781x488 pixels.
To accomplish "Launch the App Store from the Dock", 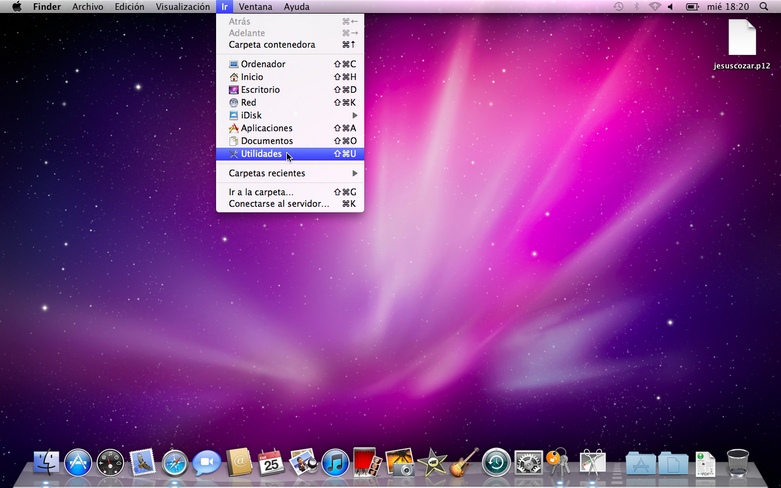I will 78,463.
